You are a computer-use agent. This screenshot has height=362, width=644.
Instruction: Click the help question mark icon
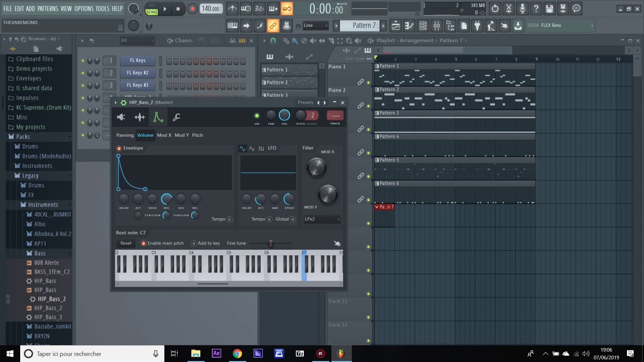(536, 9)
